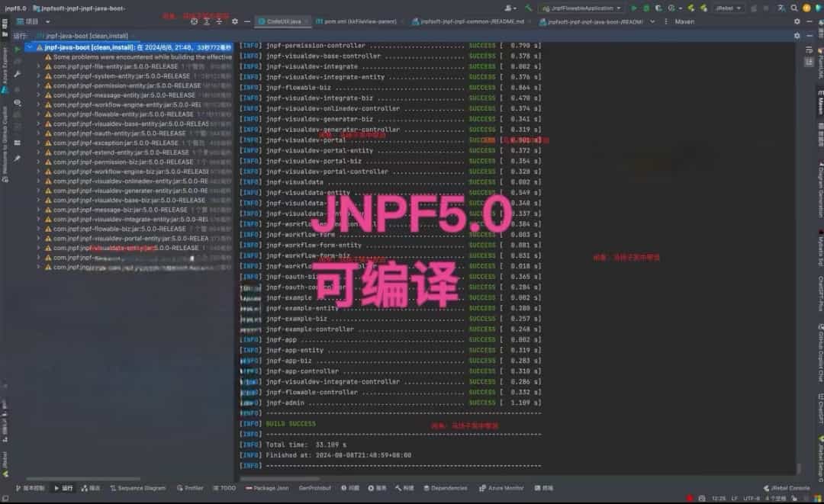
Task: Click the Debug bug icon in the top toolbar
Action: [x=646, y=8]
